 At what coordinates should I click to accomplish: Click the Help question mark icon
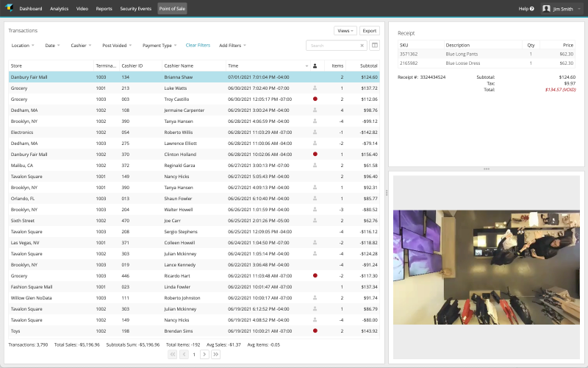click(532, 9)
